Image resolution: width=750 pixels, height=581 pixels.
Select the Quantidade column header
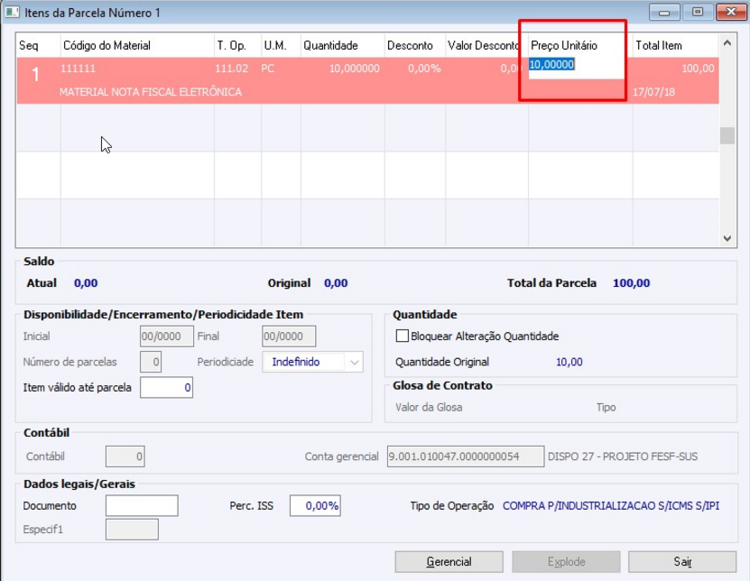331,45
